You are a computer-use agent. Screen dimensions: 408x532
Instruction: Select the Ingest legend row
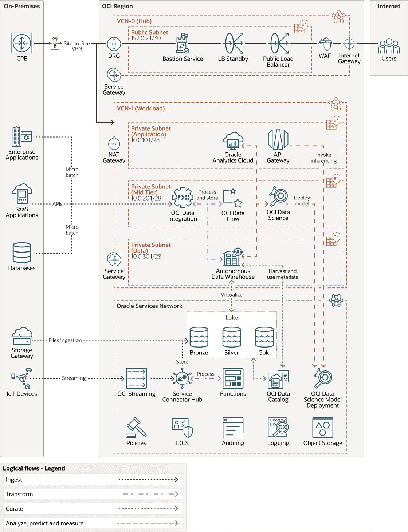(93, 480)
